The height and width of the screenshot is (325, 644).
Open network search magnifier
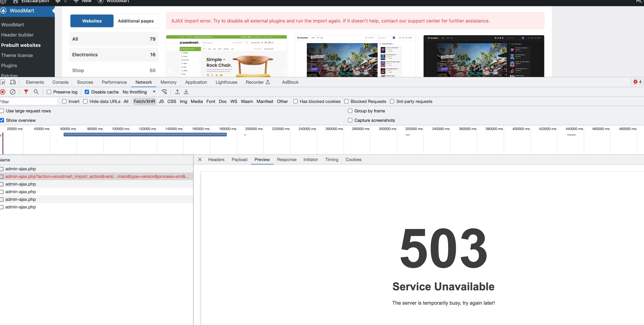(36, 92)
